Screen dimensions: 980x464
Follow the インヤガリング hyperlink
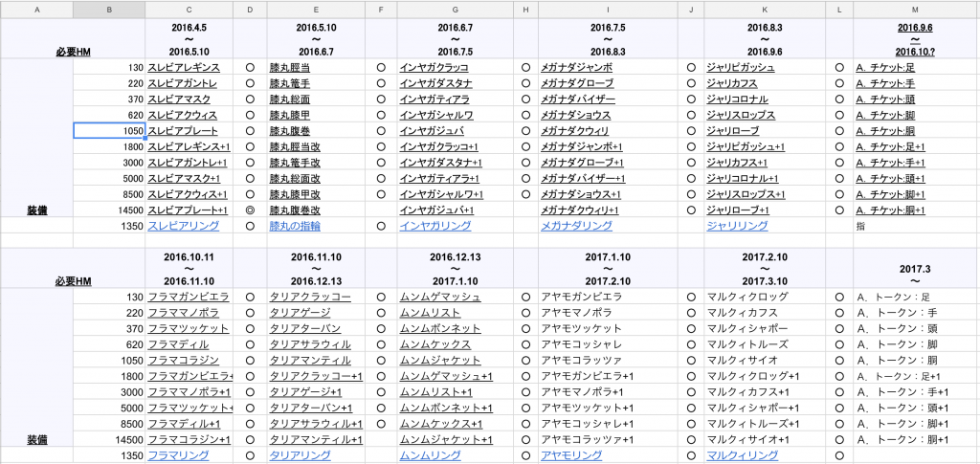435,226
